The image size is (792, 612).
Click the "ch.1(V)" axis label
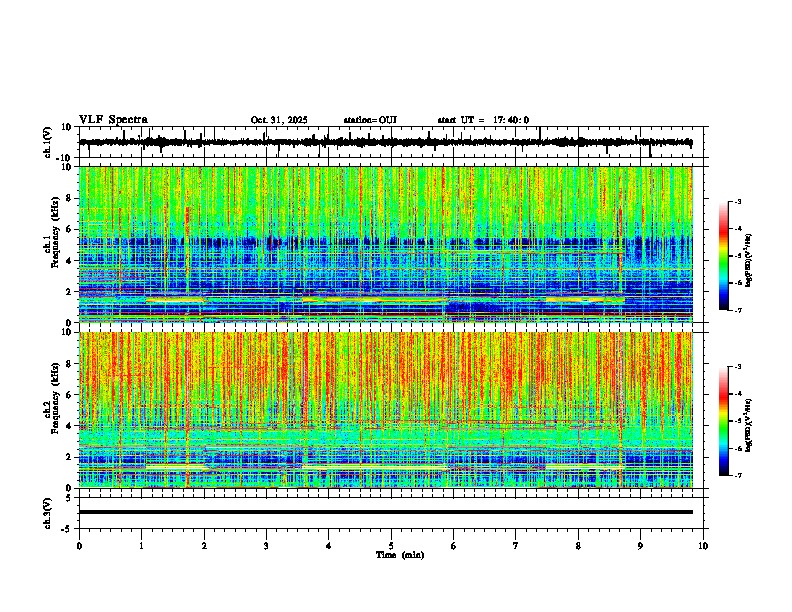(x=48, y=142)
